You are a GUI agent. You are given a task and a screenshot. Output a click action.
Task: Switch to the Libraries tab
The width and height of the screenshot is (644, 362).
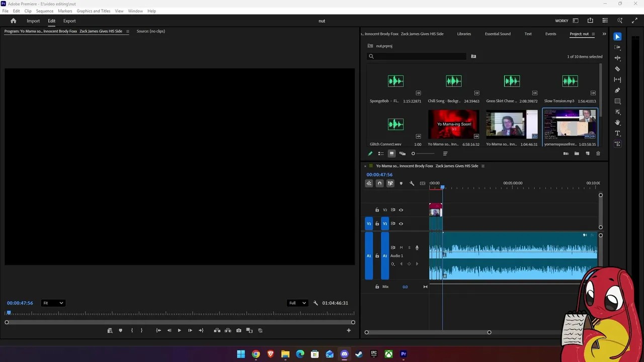click(464, 34)
